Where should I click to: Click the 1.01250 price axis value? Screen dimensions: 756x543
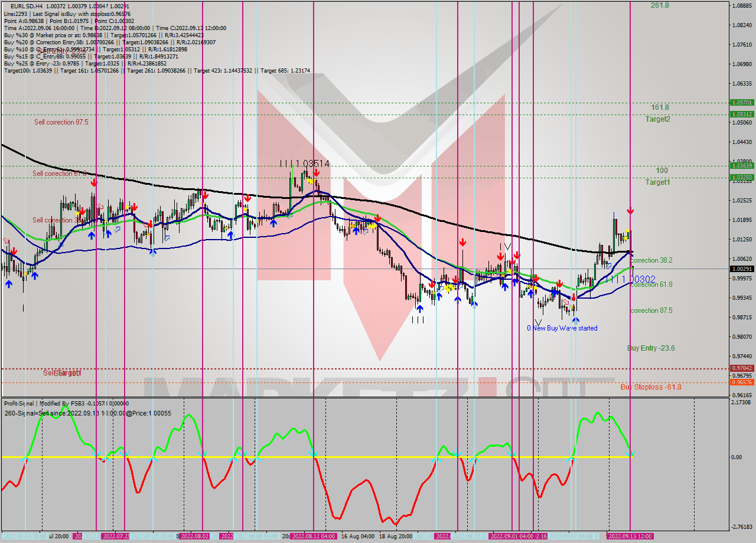[x=742, y=240]
